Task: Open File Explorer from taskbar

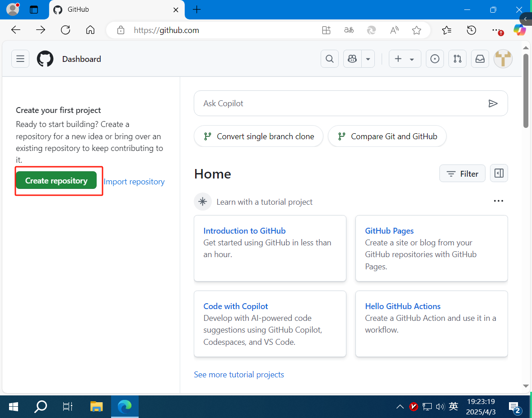Action: [x=96, y=406]
